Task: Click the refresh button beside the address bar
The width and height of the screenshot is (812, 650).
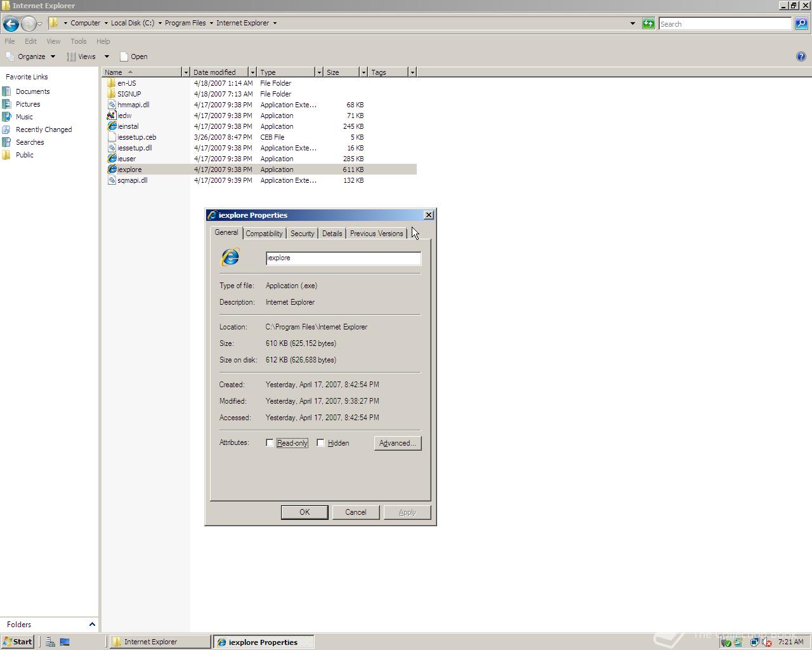Action: click(x=648, y=23)
